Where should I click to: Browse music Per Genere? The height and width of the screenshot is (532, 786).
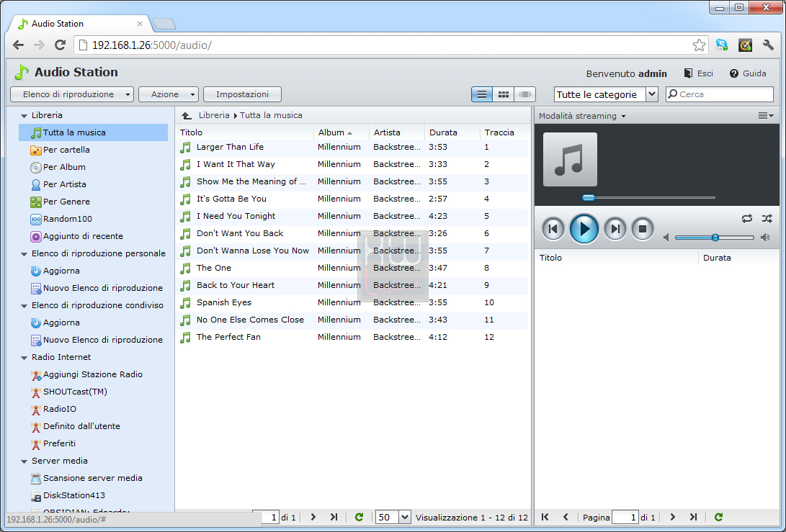coord(60,202)
